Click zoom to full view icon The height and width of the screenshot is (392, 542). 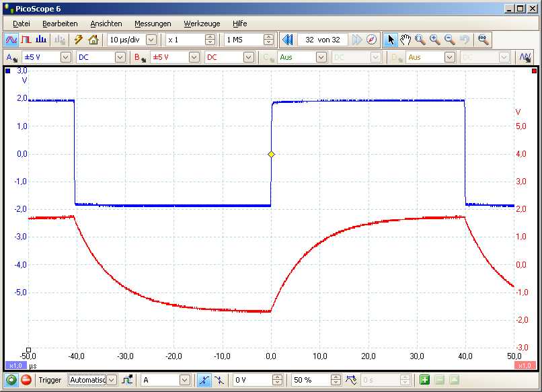click(x=483, y=40)
